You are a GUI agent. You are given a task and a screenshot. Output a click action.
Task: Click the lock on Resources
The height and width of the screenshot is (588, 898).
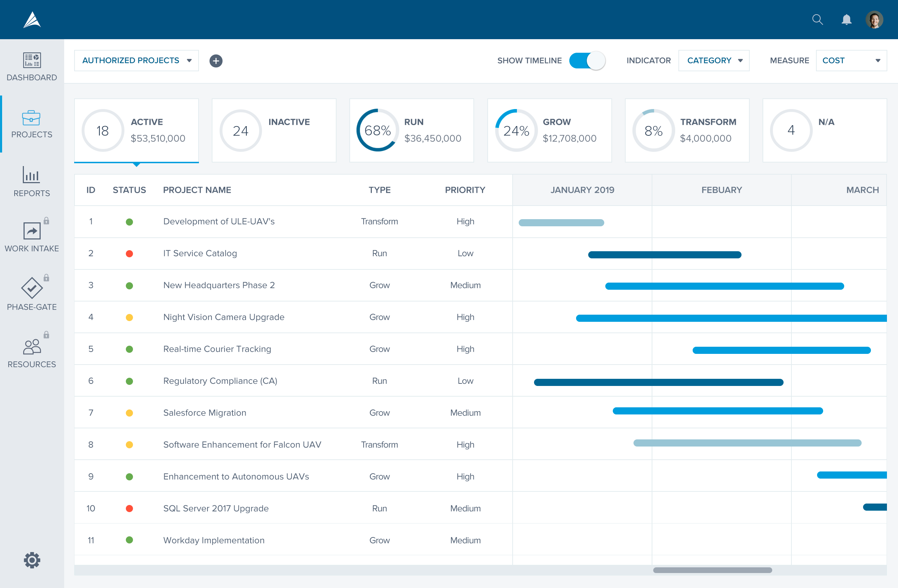[x=46, y=335]
